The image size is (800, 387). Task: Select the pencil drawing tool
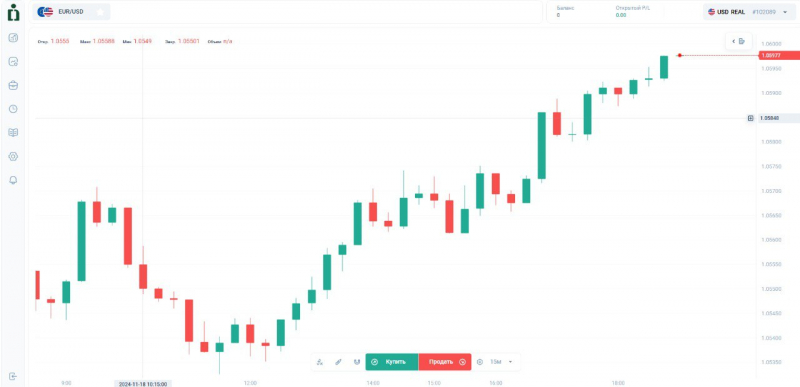click(338, 362)
